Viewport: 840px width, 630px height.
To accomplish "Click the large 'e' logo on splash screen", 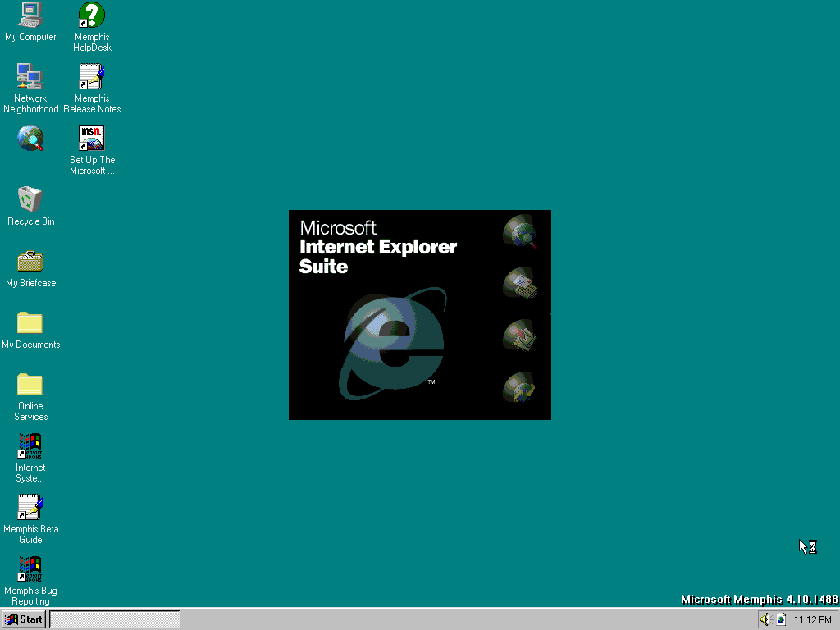I will tap(394, 343).
